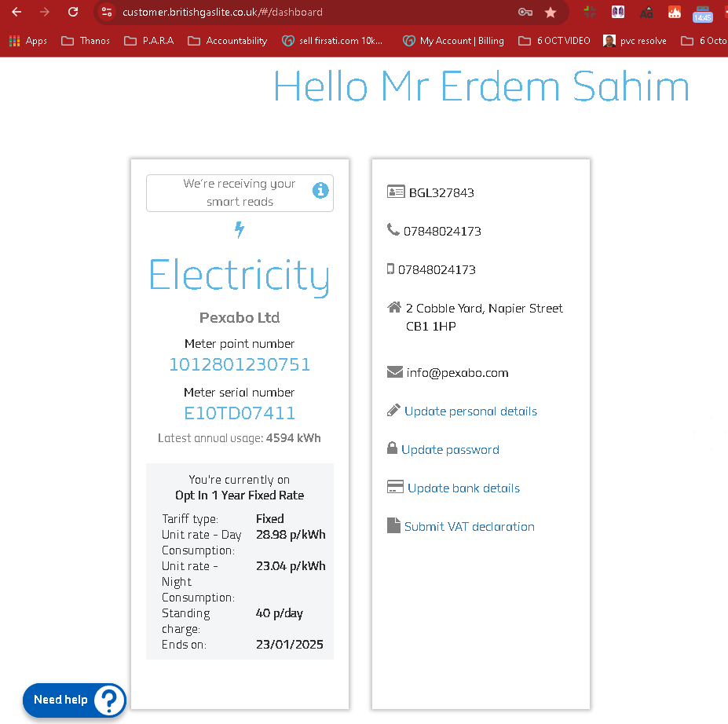Open the My Account | Billing bookmark
This screenshot has width=728, height=724.
(453, 41)
